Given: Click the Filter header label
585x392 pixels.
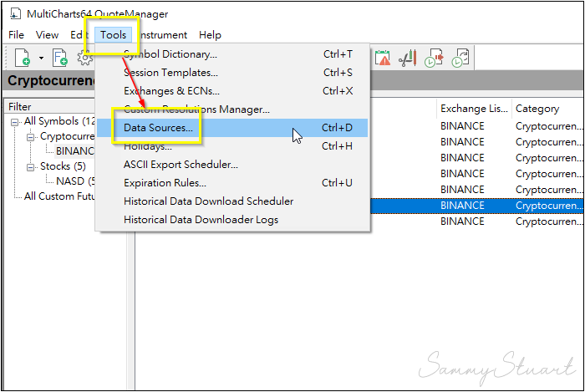Looking at the screenshot, I should pos(20,107).
